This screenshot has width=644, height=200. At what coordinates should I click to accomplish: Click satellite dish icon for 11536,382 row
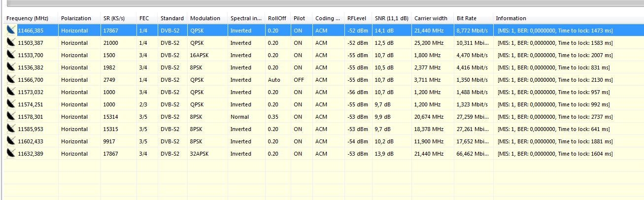(11, 67)
